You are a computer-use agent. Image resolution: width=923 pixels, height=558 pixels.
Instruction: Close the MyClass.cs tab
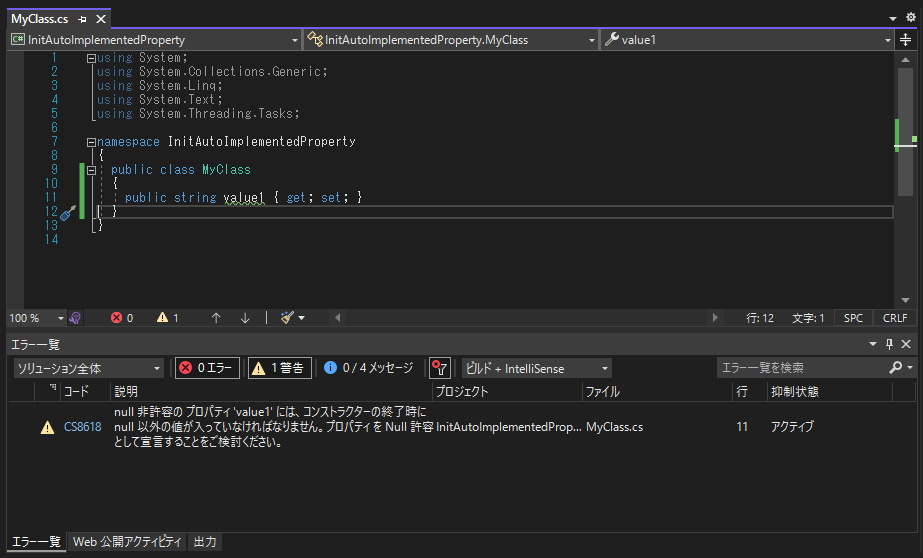click(x=101, y=19)
